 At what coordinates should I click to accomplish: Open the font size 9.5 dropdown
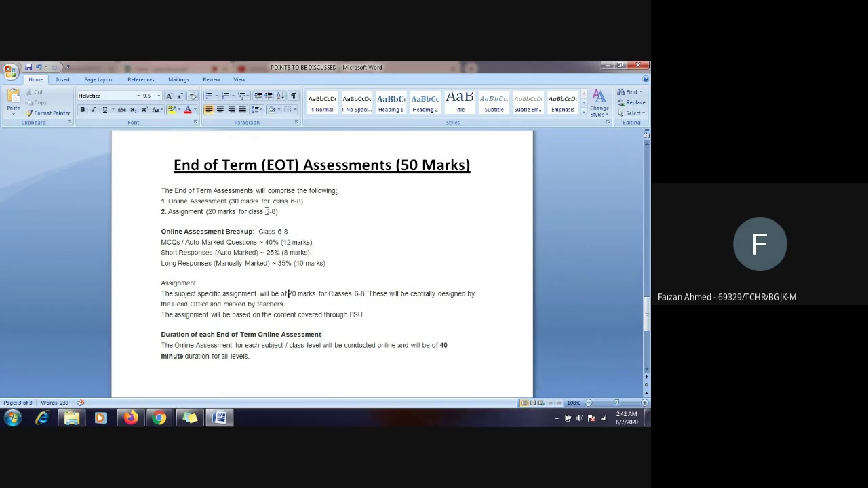tap(159, 96)
